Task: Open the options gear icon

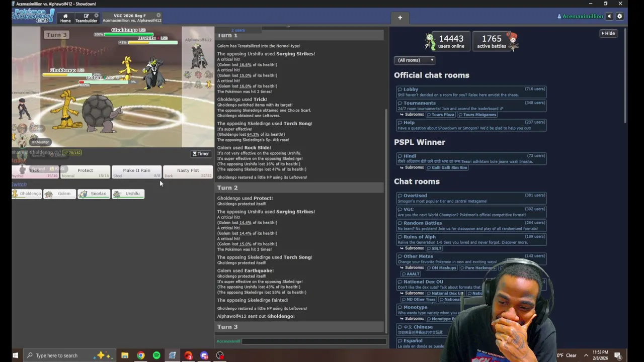Action: [x=620, y=17]
